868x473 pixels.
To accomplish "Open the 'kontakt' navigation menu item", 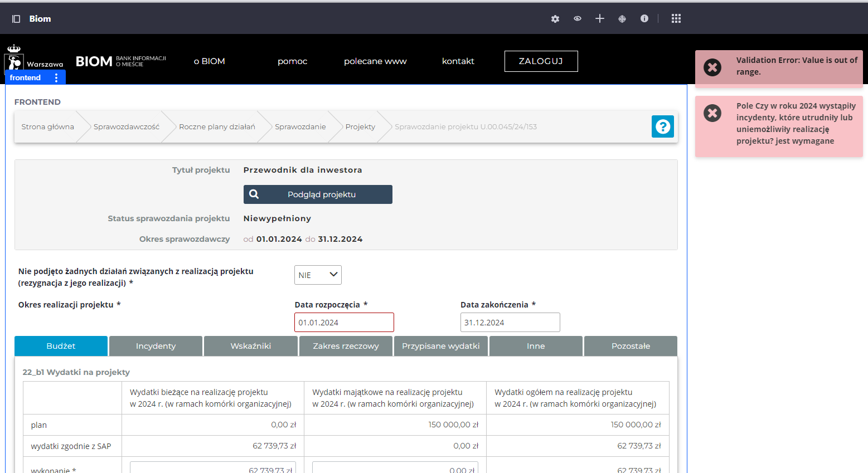I will click(458, 61).
